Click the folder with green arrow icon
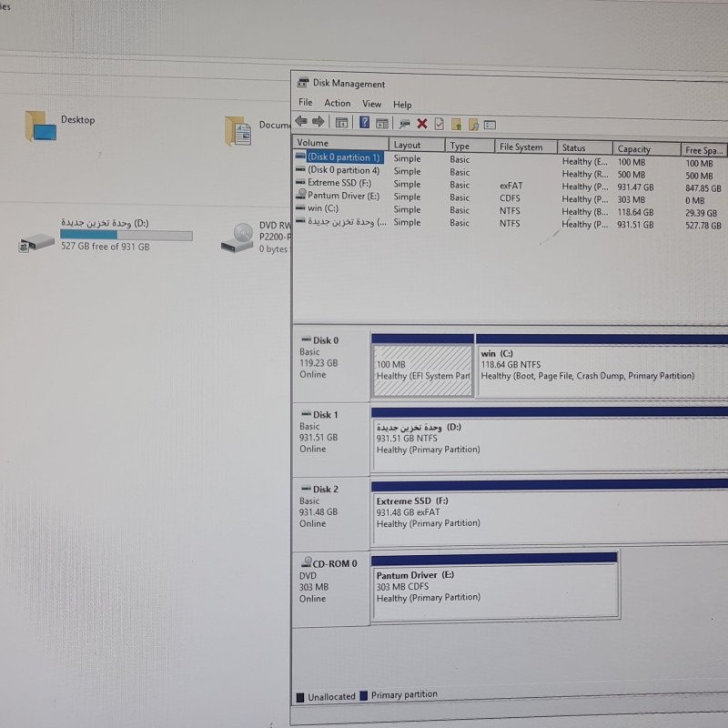Screen dimensions: 728x728 457,124
